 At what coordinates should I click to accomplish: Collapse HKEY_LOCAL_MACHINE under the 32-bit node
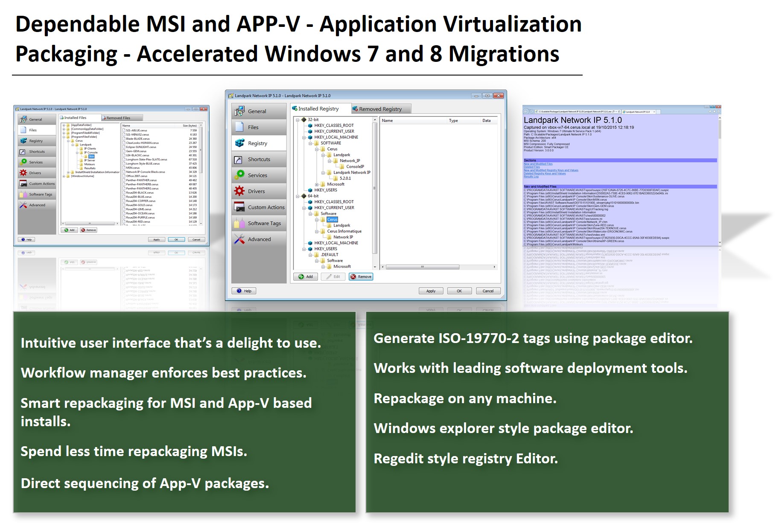point(304,137)
